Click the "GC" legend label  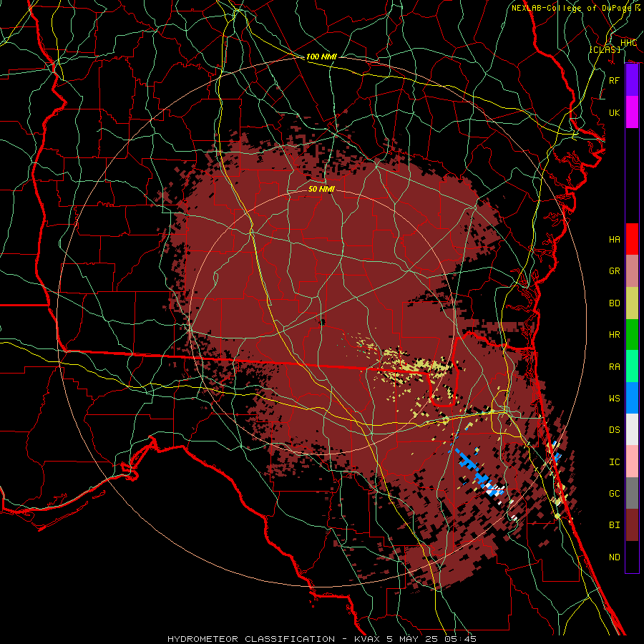[x=615, y=493]
